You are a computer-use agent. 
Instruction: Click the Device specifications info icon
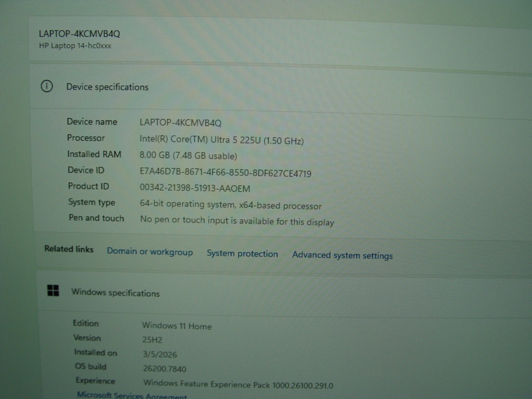[47, 86]
